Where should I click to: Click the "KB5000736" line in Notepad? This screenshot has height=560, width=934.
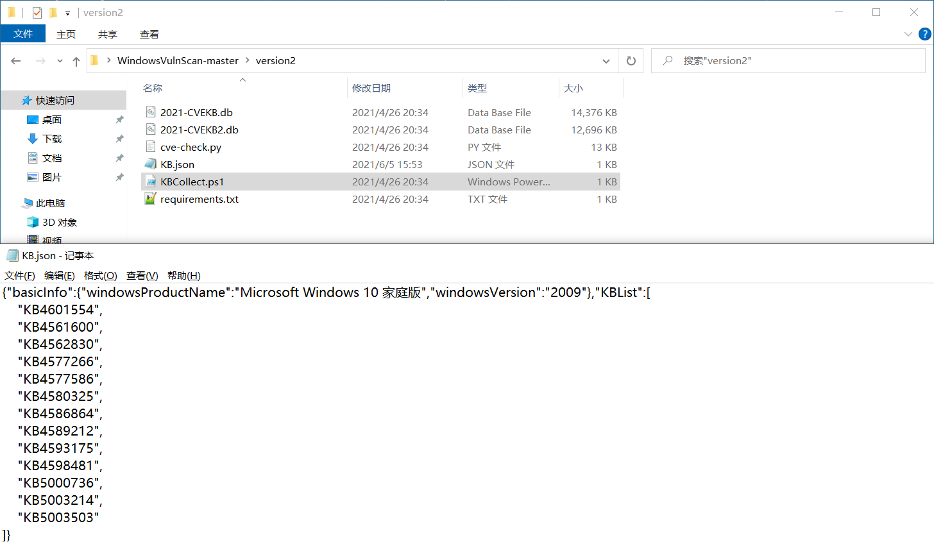pos(60,482)
